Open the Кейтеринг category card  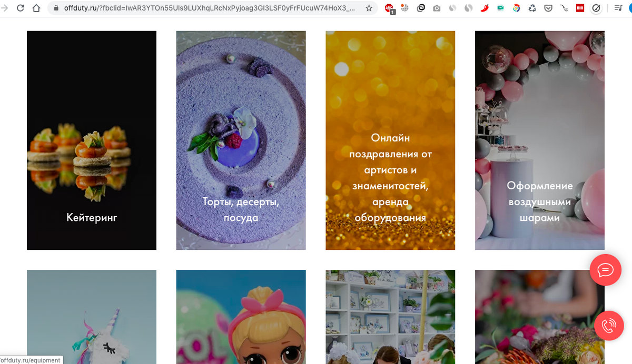point(92,140)
